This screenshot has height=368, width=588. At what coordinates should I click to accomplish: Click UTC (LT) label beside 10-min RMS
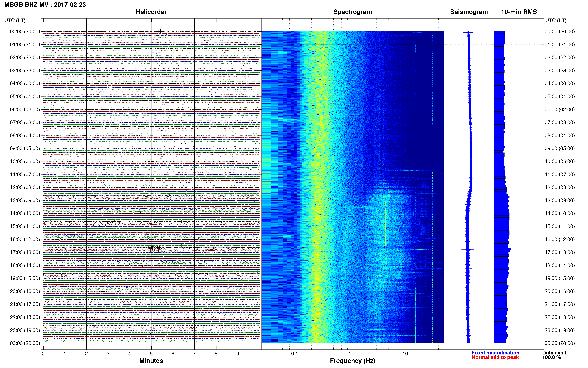(x=556, y=20)
